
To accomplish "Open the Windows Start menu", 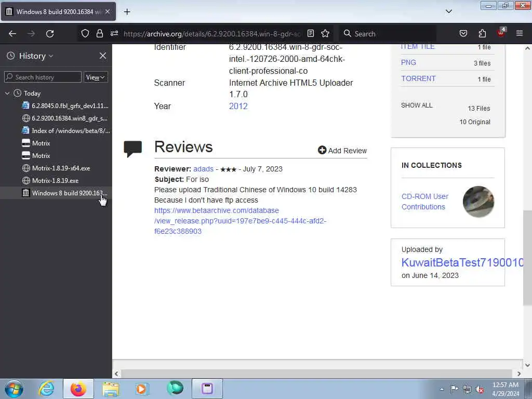I will point(14,389).
